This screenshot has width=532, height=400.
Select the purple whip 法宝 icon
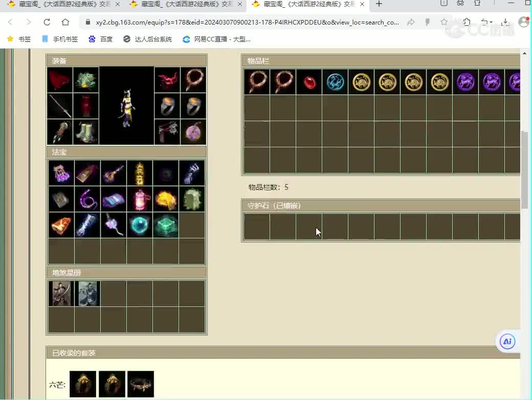tap(87, 199)
